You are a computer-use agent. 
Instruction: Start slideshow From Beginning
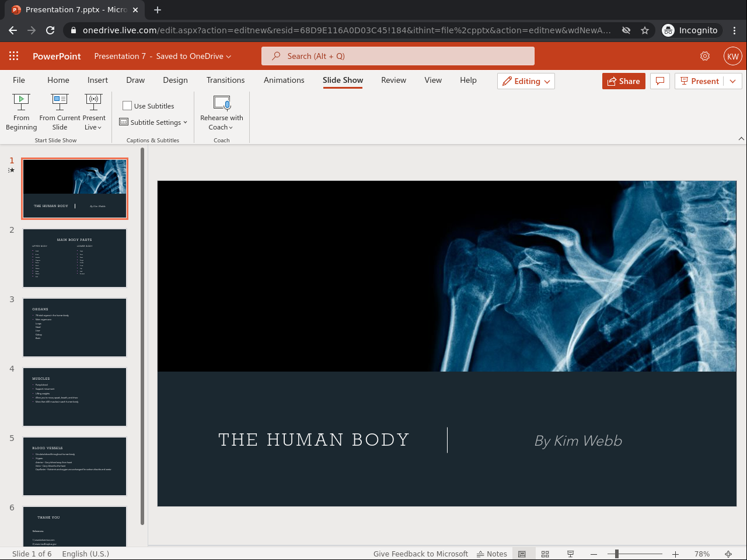pyautogui.click(x=21, y=112)
